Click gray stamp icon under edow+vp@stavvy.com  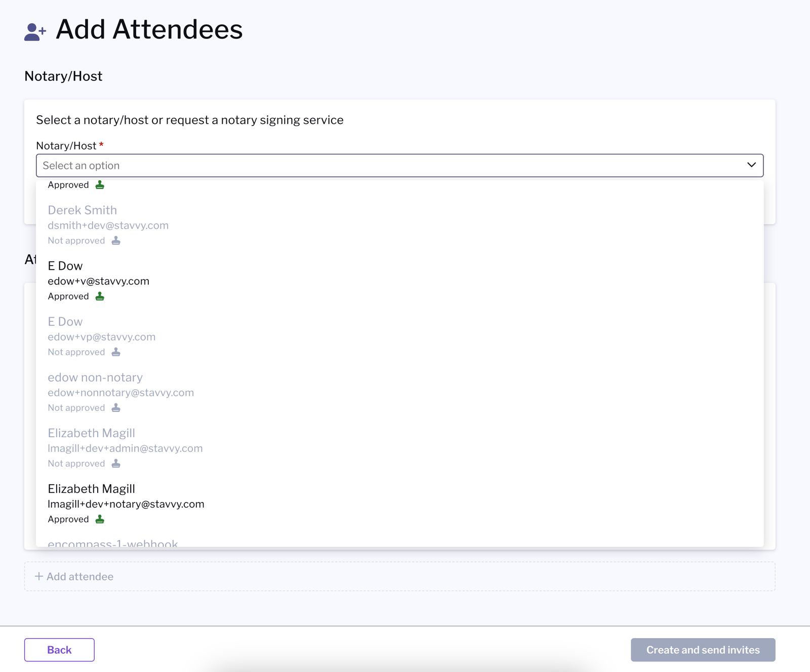tap(116, 352)
